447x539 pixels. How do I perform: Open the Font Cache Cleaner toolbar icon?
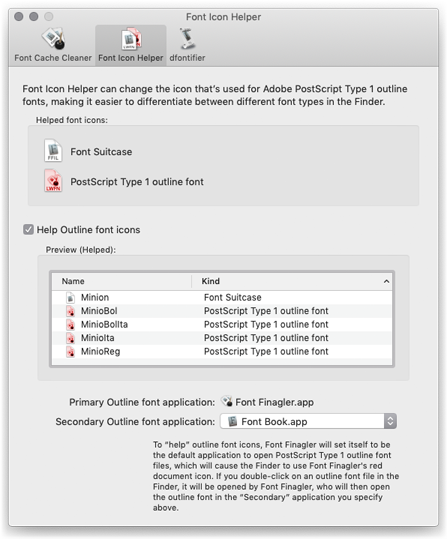click(53, 38)
